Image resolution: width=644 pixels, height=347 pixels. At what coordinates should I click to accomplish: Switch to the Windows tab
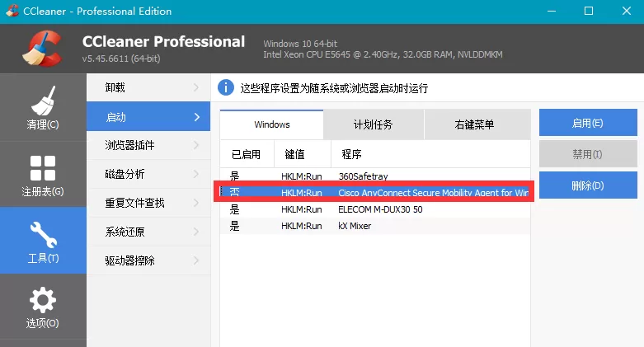point(272,124)
